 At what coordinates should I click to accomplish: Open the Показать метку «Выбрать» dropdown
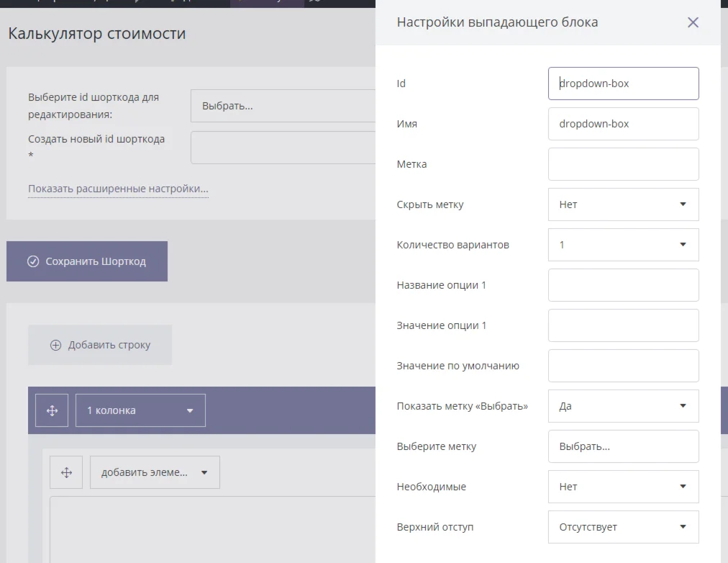pos(623,406)
